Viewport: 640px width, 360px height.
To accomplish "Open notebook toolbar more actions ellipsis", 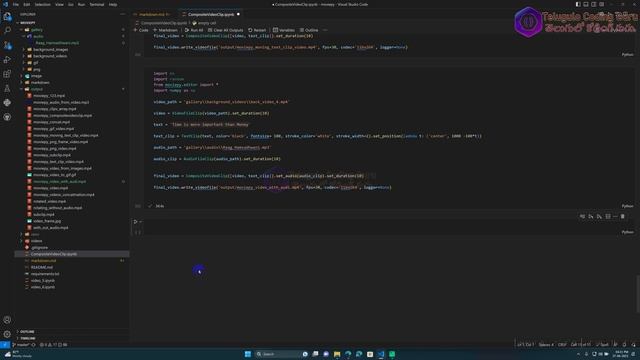I will 325,30.
